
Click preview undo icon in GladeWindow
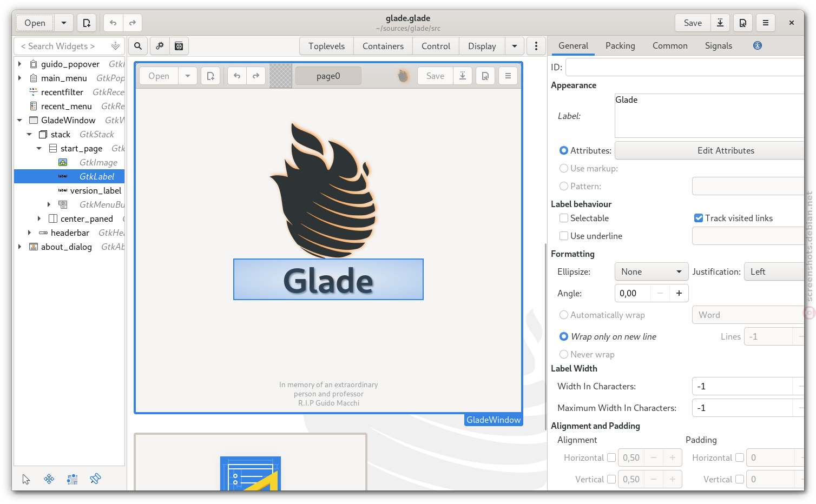click(237, 76)
